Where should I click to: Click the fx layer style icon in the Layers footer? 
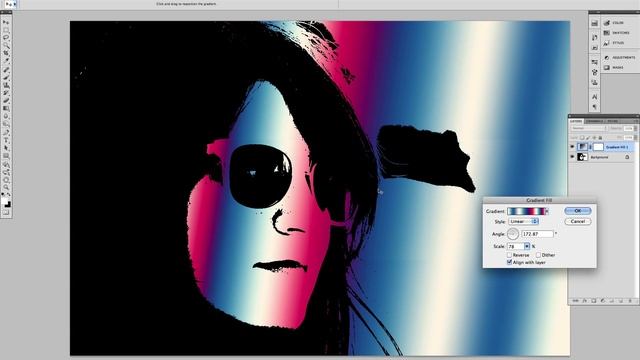tap(584, 301)
